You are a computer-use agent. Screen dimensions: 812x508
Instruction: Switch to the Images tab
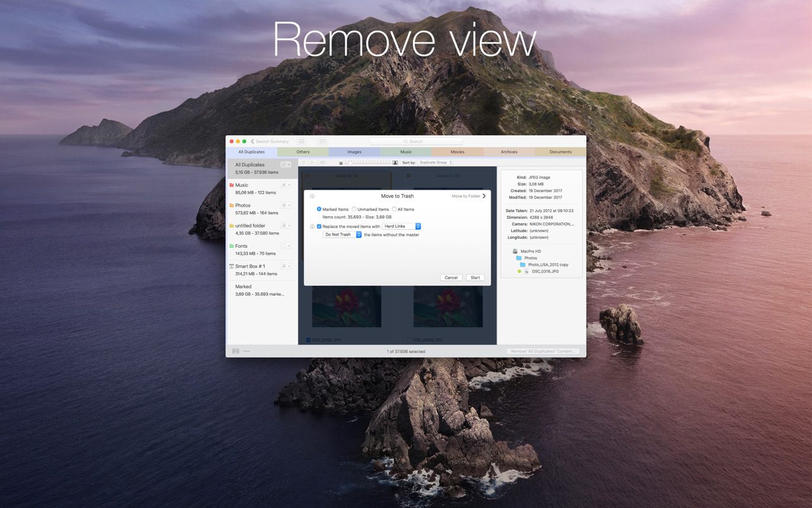click(354, 152)
